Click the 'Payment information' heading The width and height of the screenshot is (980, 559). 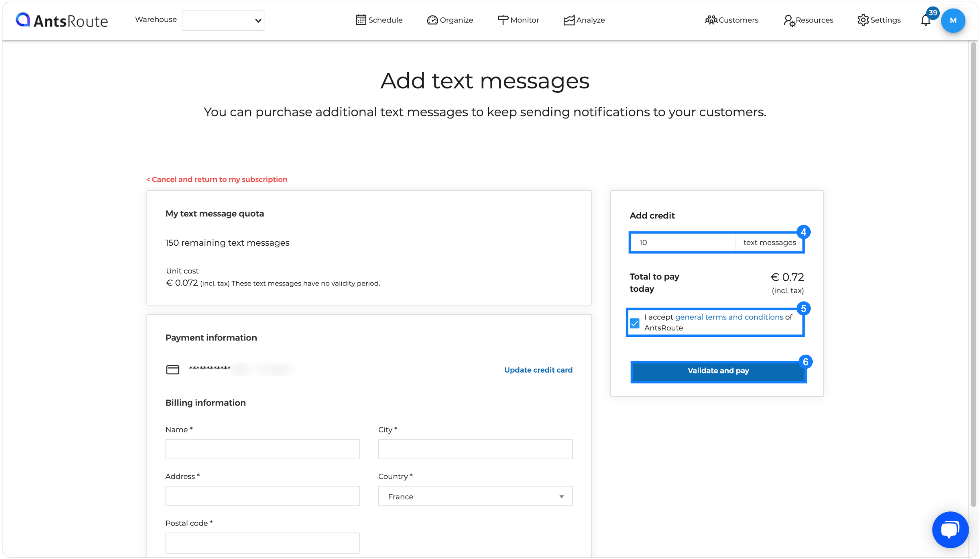point(211,338)
